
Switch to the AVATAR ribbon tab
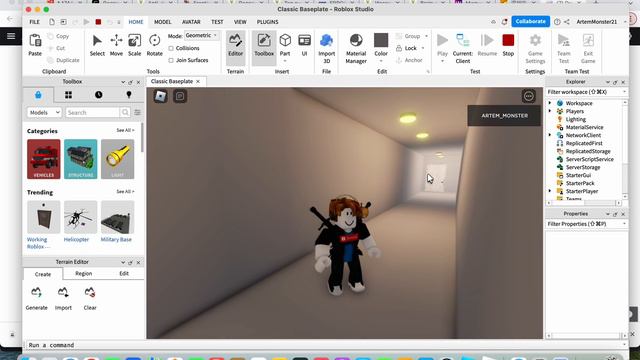pos(191,22)
